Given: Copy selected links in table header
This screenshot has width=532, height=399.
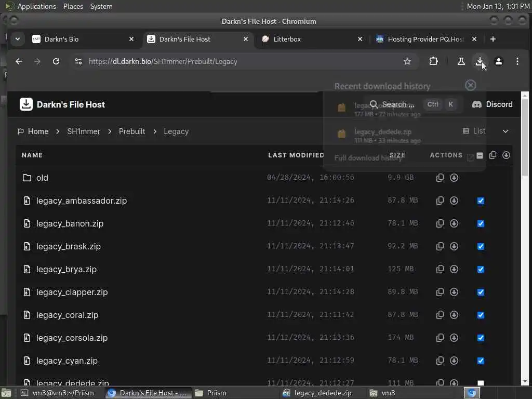Looking at the screenshot, I should [x=493, y=155].
